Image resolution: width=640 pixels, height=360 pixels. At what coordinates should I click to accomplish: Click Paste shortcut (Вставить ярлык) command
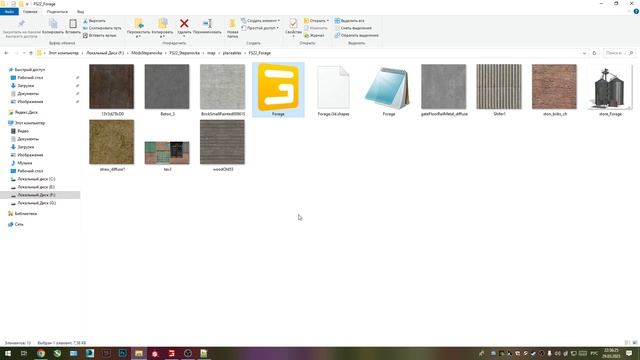click(x=100, y=36)
